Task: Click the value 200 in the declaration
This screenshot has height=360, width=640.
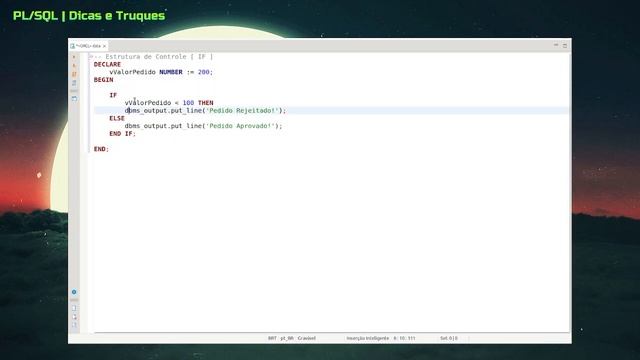Action: tap(204, 72)
